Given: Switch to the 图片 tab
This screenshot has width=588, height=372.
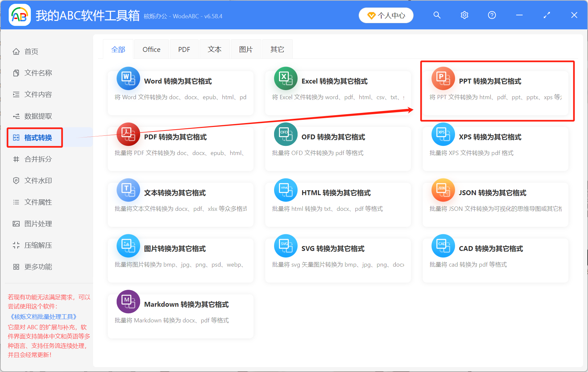Looking at the screenshot, I should 246,49.
